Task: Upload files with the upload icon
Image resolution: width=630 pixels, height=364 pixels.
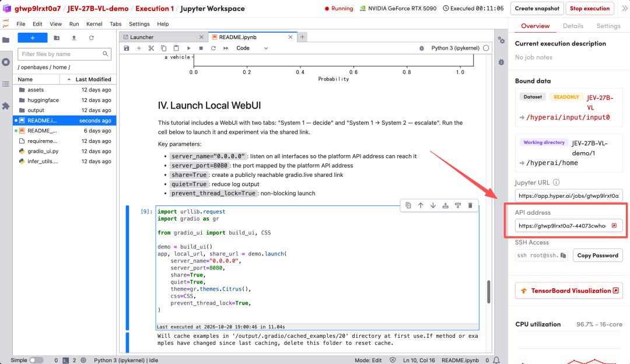Action: point(74,38)
